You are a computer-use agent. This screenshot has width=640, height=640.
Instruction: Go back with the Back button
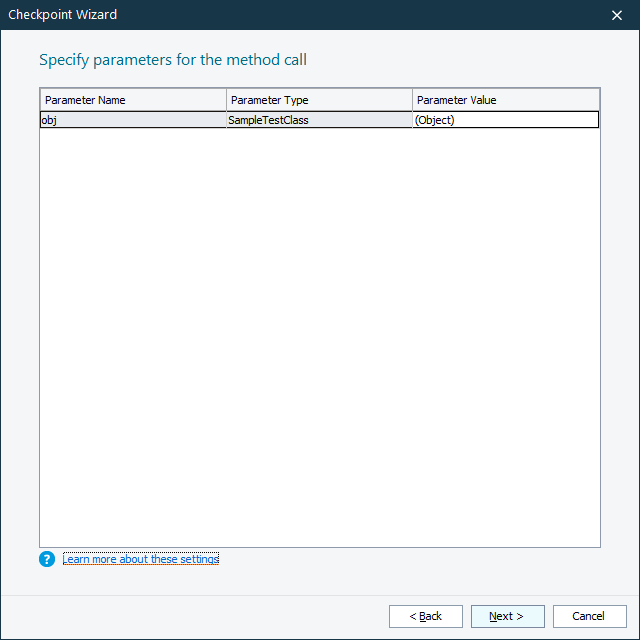425,616
